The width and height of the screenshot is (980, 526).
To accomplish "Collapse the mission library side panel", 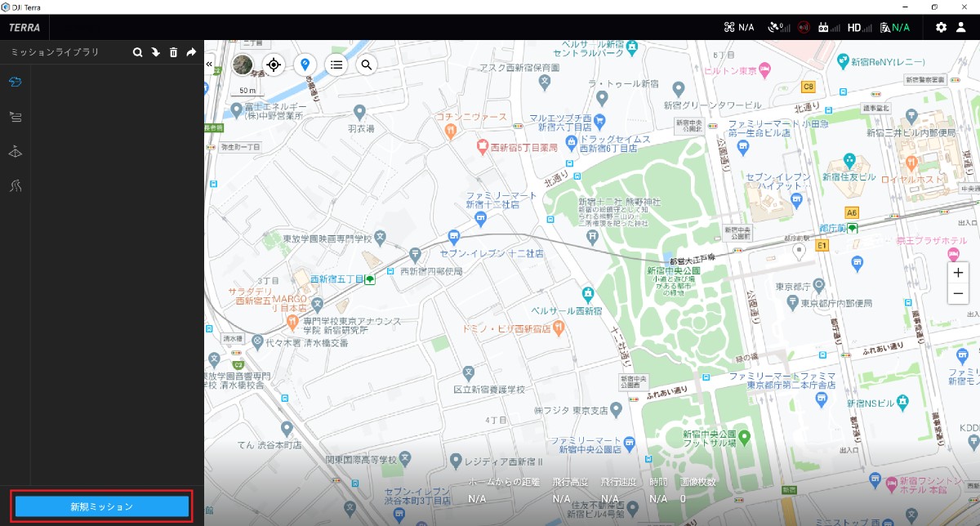I will coord(209,64).
